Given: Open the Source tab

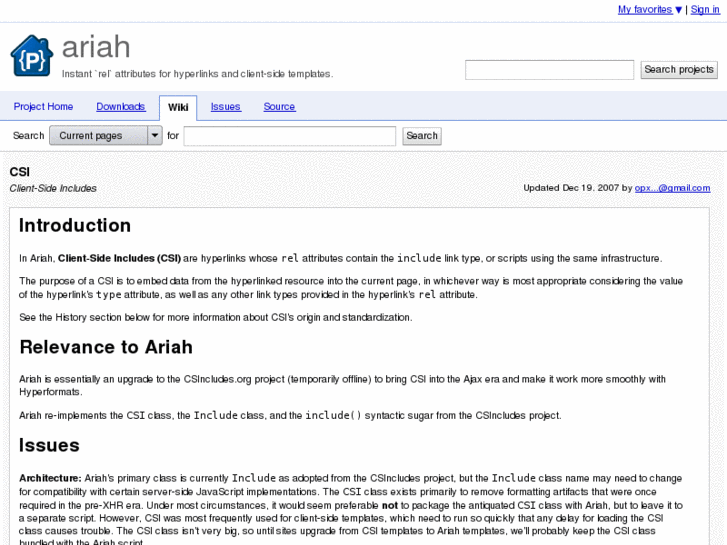Looking at the screenshot, I should point(279,107).
